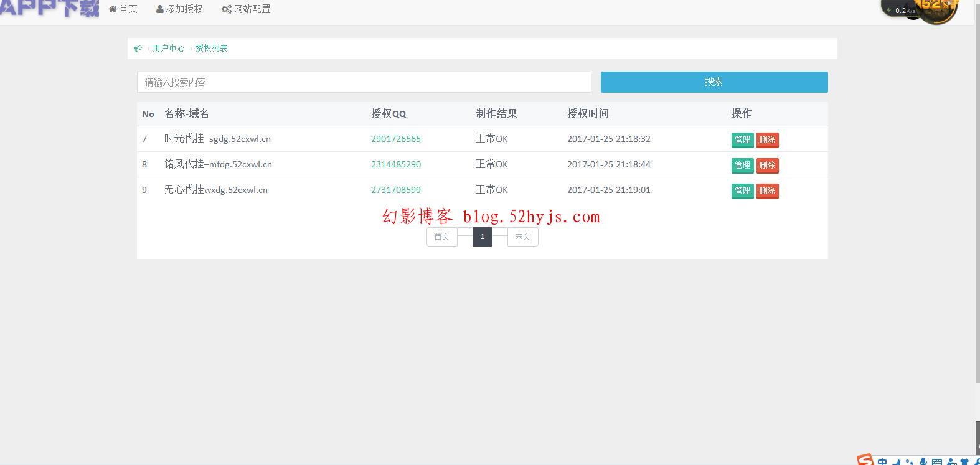Click the megaphone icon in the breadcrumb

click(x=138, y=49)
